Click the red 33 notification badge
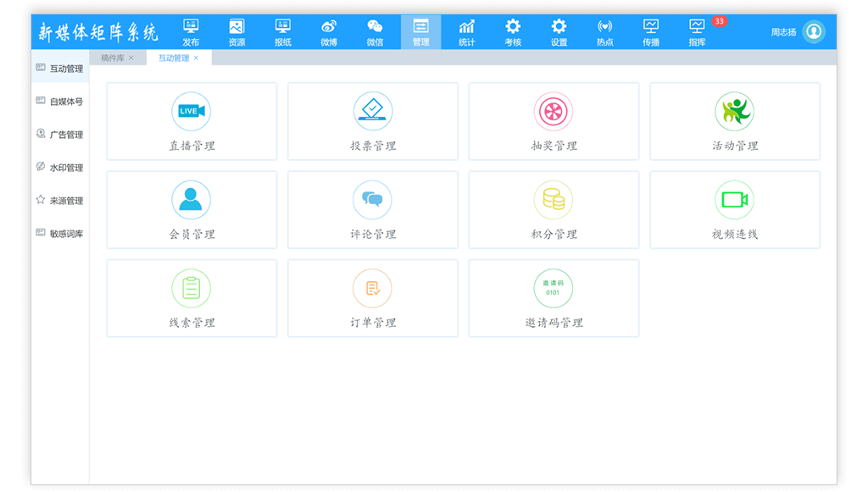The image size is (868, 492). tap(719, 21)
